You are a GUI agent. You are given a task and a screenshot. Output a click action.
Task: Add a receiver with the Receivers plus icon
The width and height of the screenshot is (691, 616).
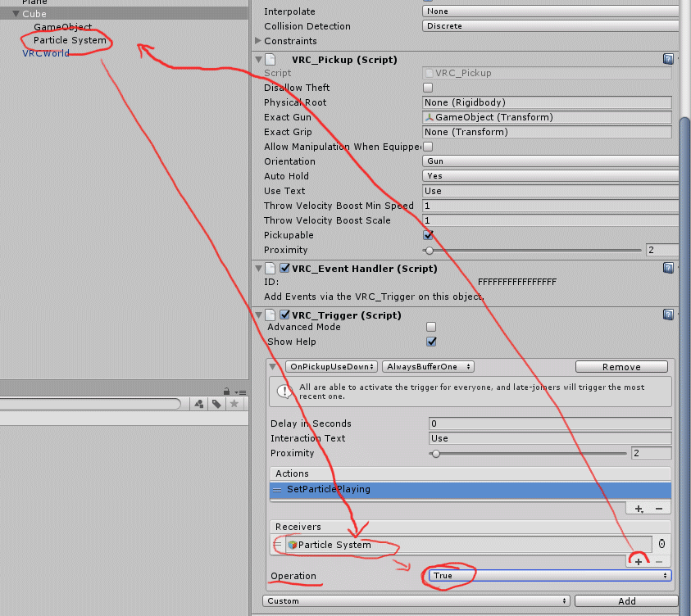point(639,562)
